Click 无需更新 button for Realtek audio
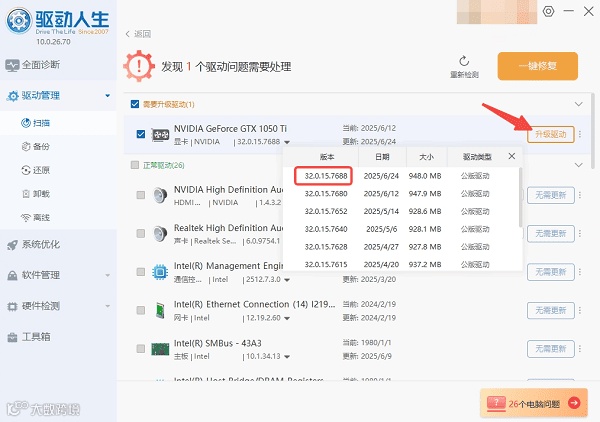This screenshot has width=600, height=422. pos(551,233)
